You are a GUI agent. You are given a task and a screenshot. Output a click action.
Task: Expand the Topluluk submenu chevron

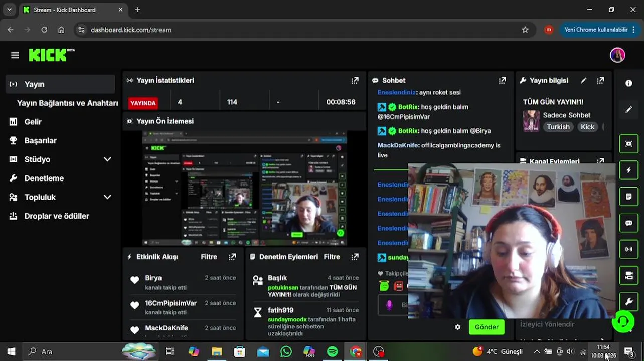(107, 197)
